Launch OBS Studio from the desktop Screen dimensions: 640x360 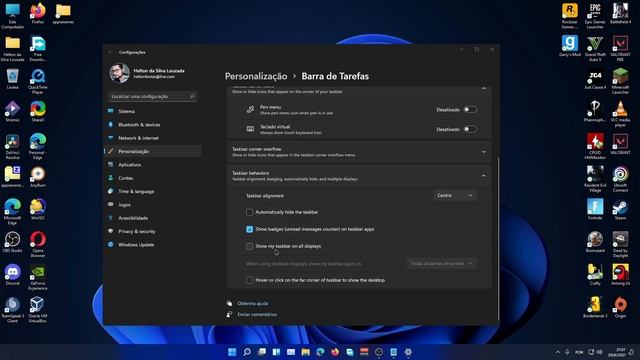[12, 242]
